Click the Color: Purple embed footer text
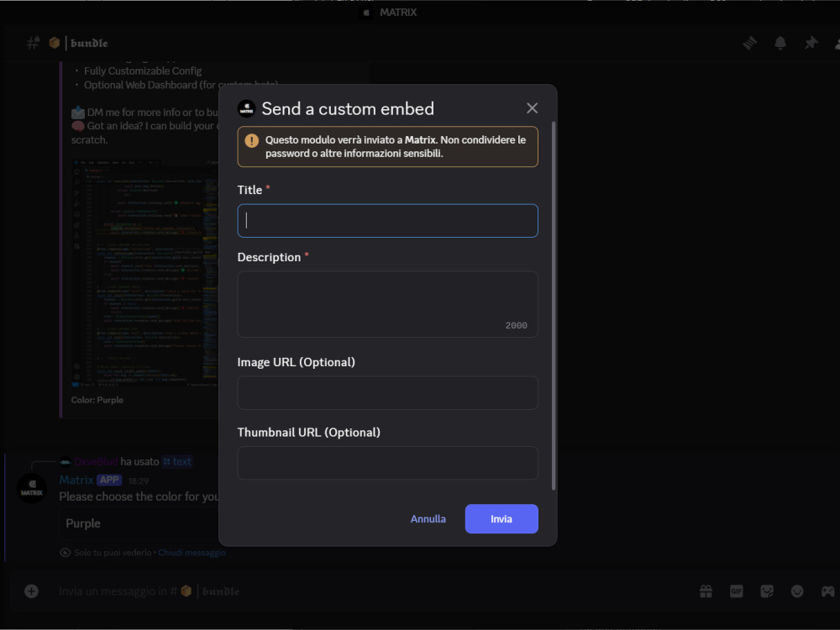The image size is (840, 630). (97, 400)
